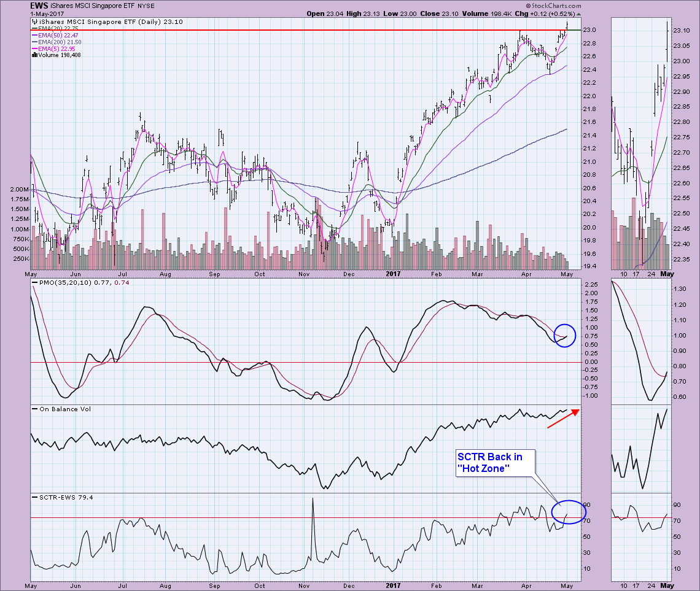This screenshot has width=700, height=591.
Task: Click the volume bars icon in the legend
Action: 34,55
